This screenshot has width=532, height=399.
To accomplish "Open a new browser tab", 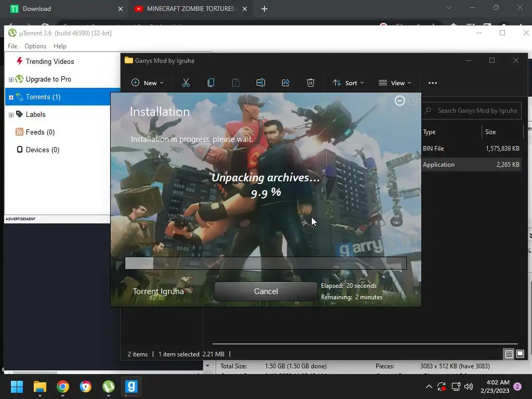I will 264,9.
